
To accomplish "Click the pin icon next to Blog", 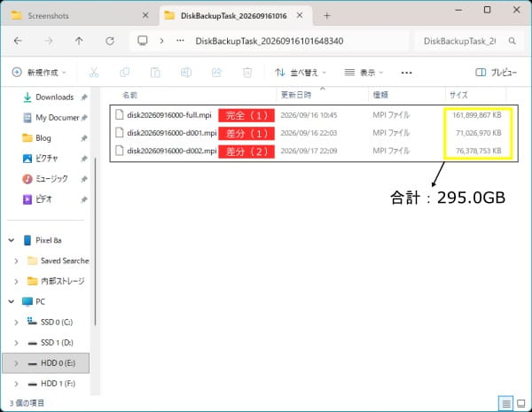I will [84, 138].
